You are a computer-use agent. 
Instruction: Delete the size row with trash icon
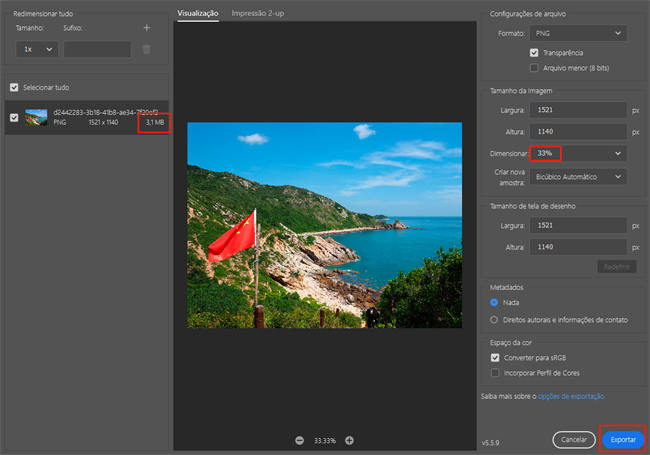147,49
